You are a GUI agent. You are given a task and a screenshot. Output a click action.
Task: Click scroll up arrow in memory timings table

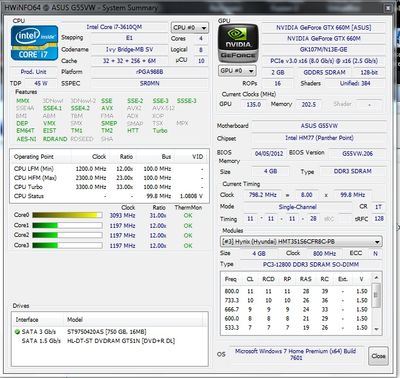coord(376,278)
